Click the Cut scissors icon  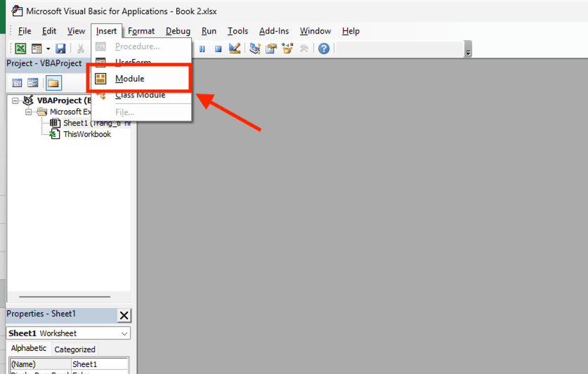click(80, 48)
